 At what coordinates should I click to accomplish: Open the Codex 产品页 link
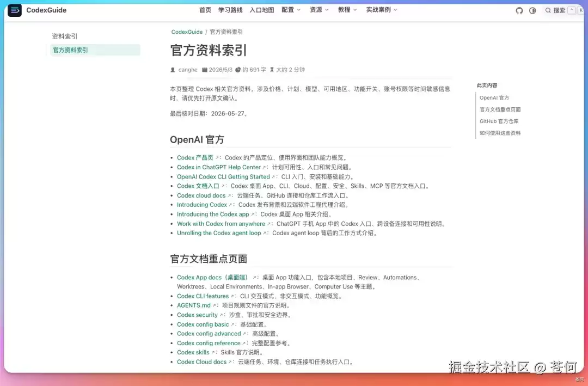click(x=195, y=158)
